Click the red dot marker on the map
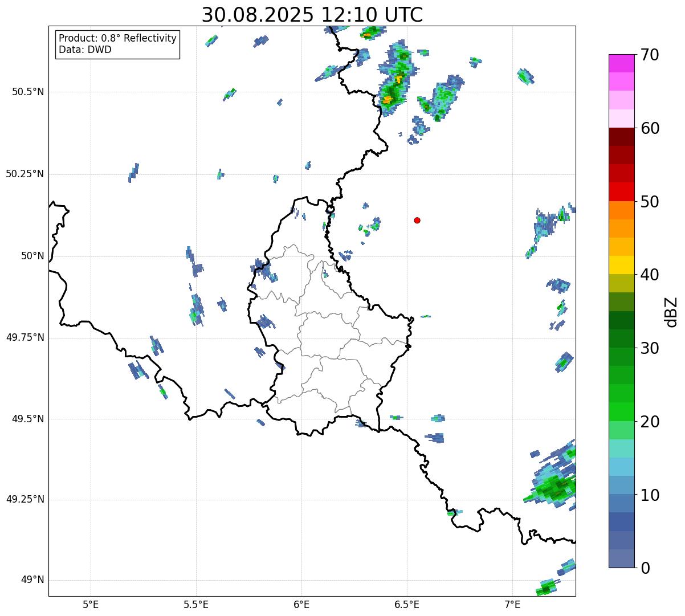 [x=417, y=220]
